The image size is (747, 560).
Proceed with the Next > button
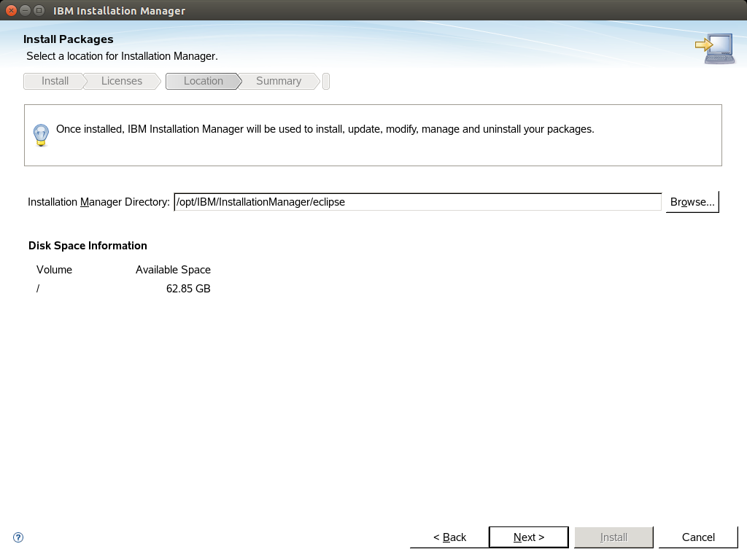click(529, 537)
